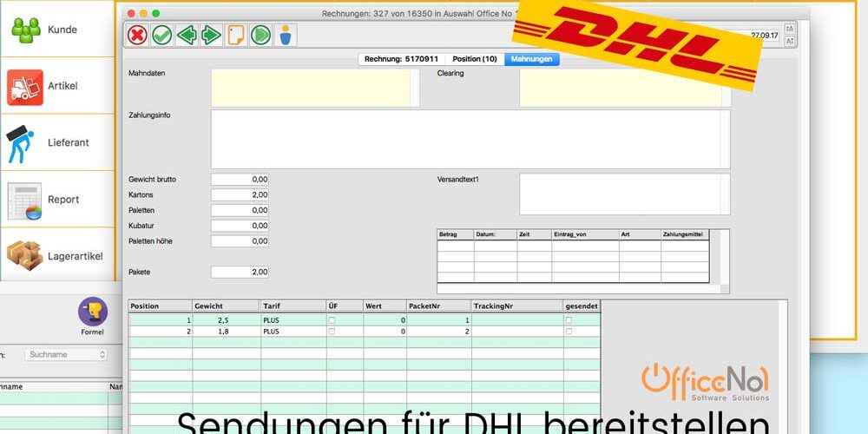Click the red X cancel toolbar icon

click(137, 35)
